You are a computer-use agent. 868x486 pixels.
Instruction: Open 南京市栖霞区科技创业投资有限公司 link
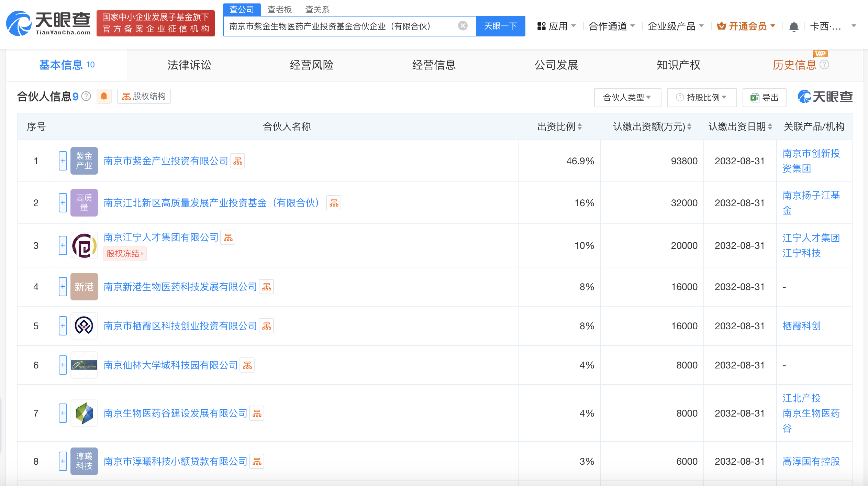tap(180, 326)
